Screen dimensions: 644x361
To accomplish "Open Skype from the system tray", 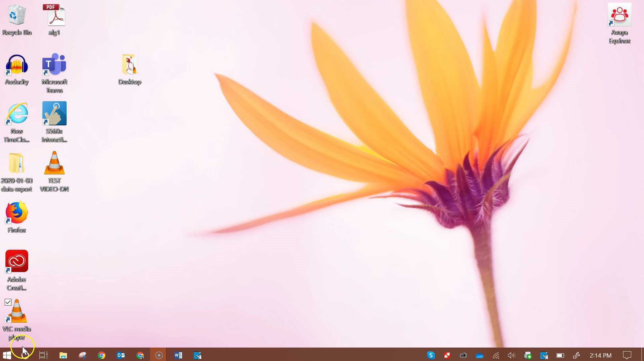I will [431, 355].
